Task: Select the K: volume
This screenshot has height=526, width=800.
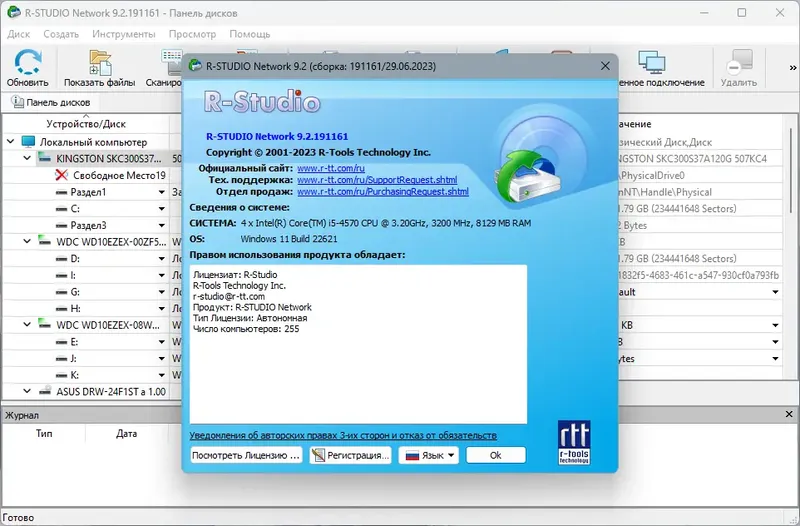Action: point(74,375)
